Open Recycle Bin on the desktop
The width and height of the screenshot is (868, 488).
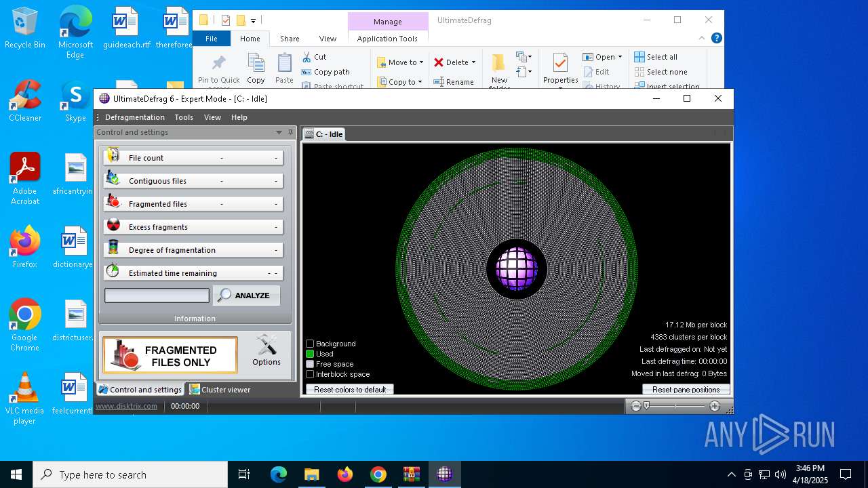pyautogui.click(x=25, y=28)
